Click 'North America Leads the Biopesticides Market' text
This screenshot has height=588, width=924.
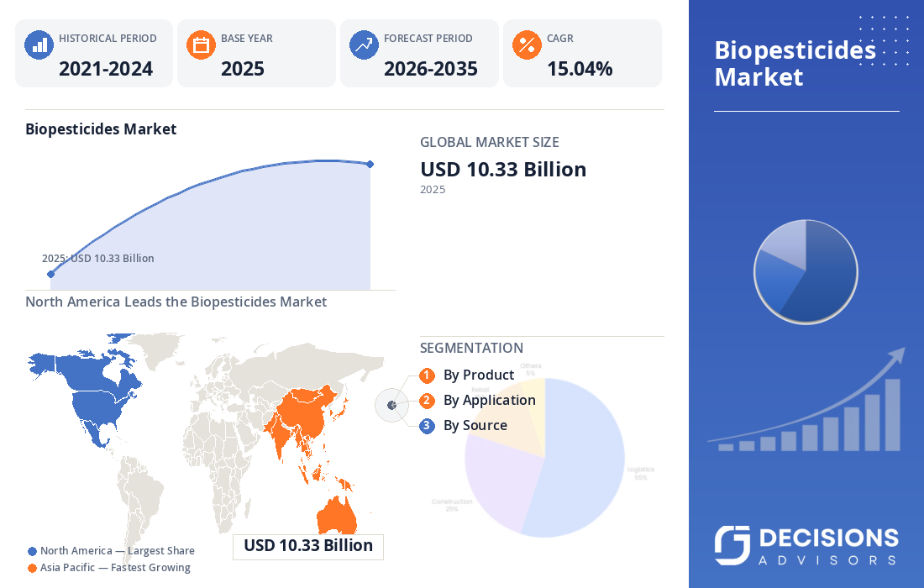tap(176, 302)
